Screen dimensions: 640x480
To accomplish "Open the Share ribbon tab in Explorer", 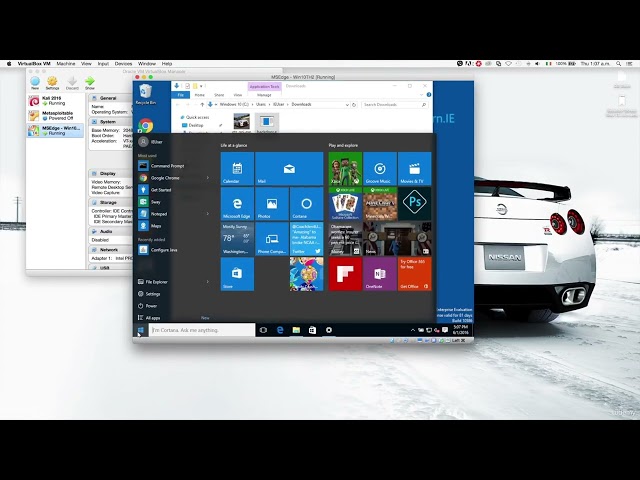I will point(219,95).
